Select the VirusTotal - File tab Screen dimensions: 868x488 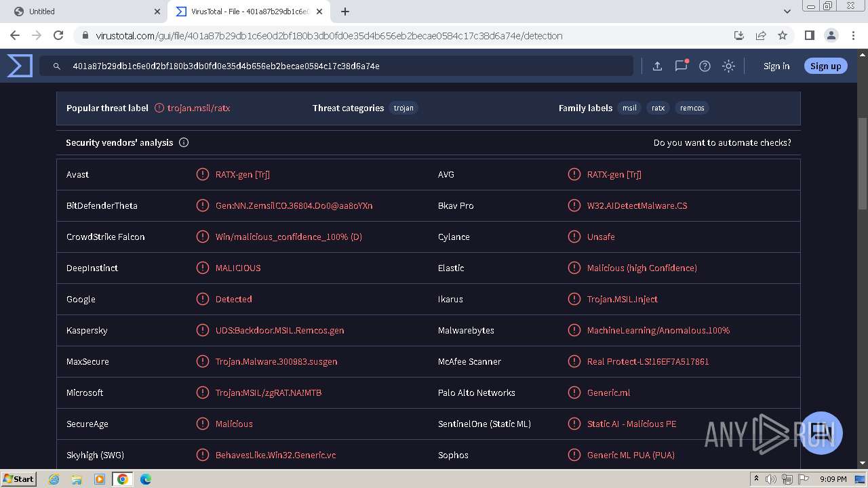(x=250, y=12)
